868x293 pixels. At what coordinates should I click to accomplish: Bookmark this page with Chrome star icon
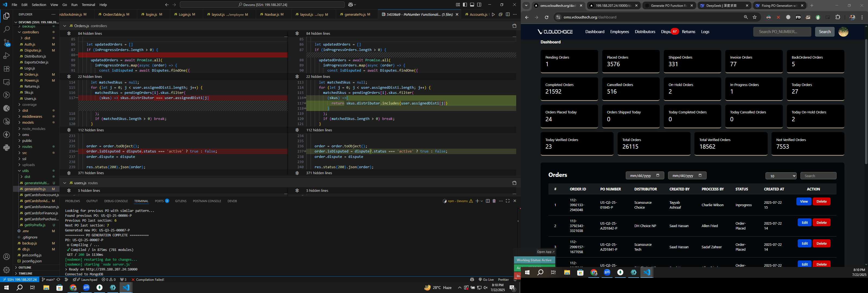click(755, 17)
